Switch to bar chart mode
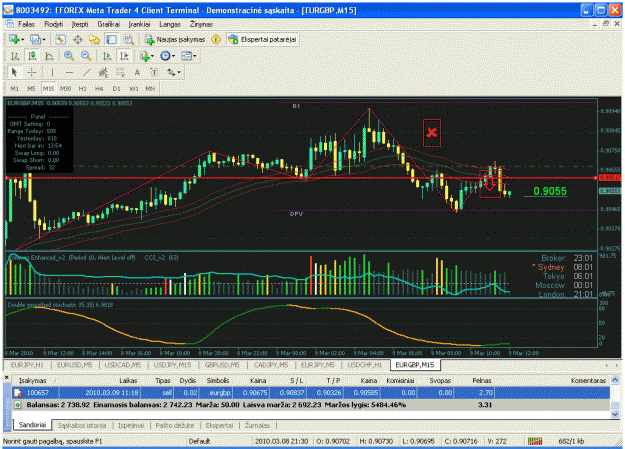Image resolution: width=625 pixels, height=449 pixels. [x=15, y=56]
